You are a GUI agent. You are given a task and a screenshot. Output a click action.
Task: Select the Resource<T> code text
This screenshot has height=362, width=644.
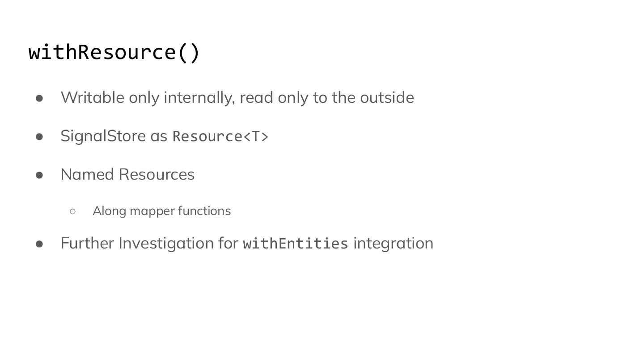point(220,136)
